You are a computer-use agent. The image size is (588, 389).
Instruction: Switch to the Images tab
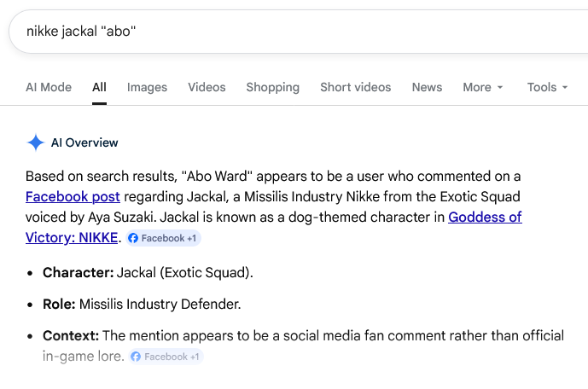(x=147, y=87)
